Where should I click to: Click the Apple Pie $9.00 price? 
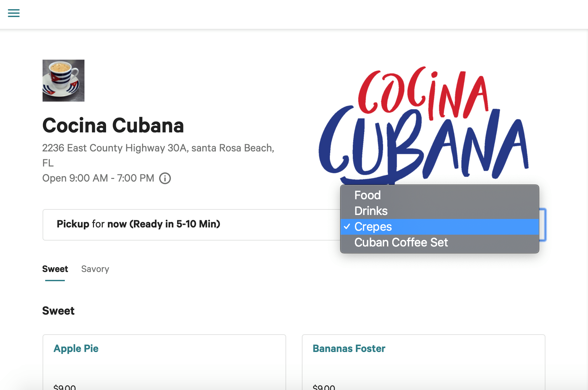64,387
